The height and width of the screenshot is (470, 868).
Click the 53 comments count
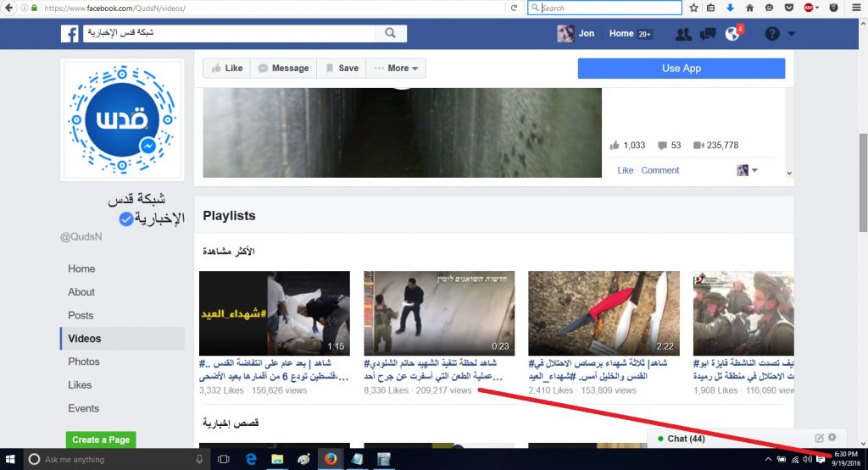click(670, 145)
